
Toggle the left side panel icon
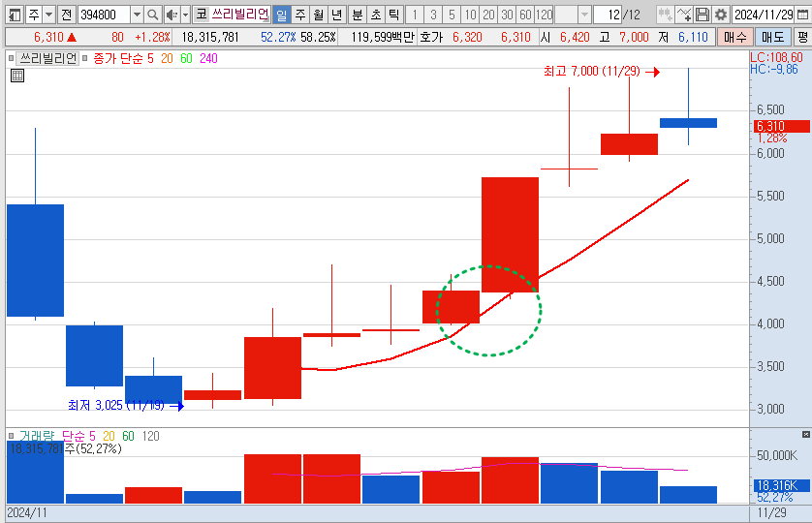tap(15, 15)
